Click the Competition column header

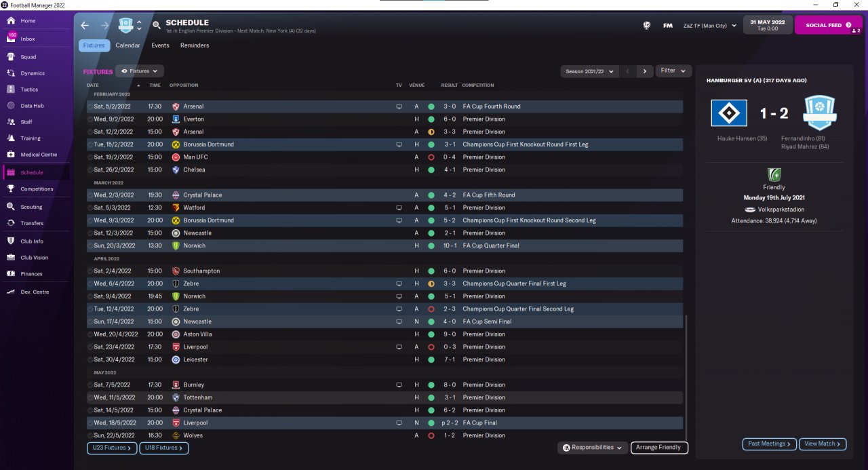(x=478, y=85)
